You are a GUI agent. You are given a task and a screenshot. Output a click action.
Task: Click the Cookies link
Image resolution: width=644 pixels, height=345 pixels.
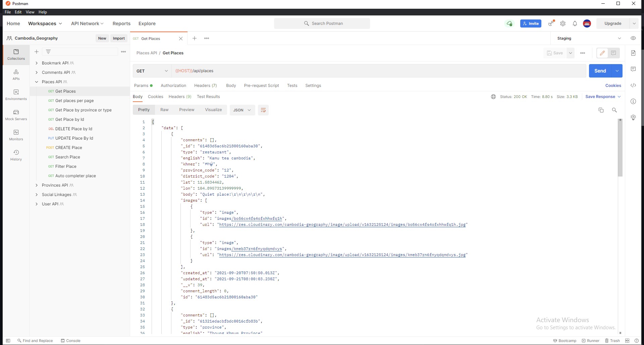click(613, 86)
